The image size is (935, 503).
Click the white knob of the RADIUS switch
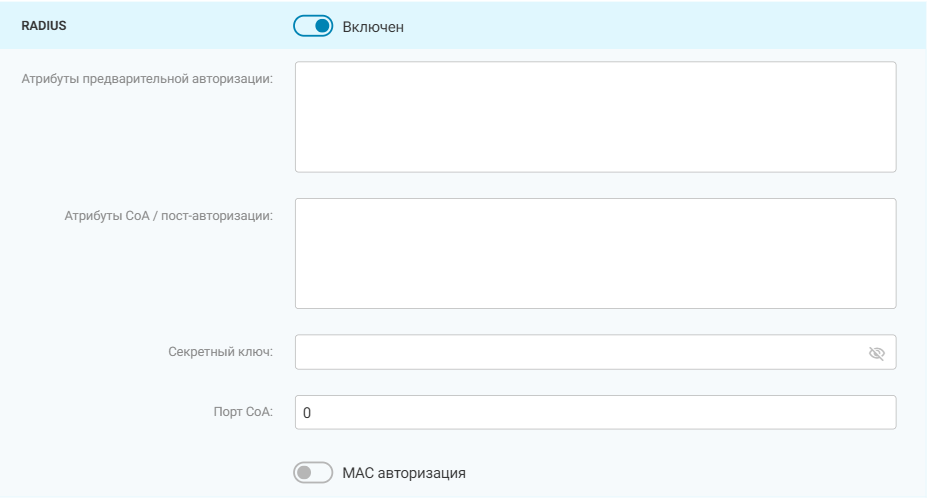pos(322,27)
